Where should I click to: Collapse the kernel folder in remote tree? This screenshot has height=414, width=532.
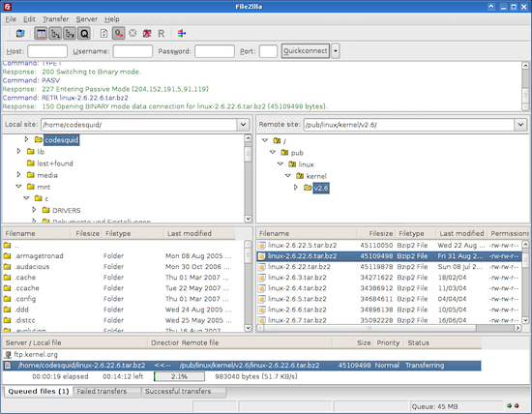coord(288,175)
